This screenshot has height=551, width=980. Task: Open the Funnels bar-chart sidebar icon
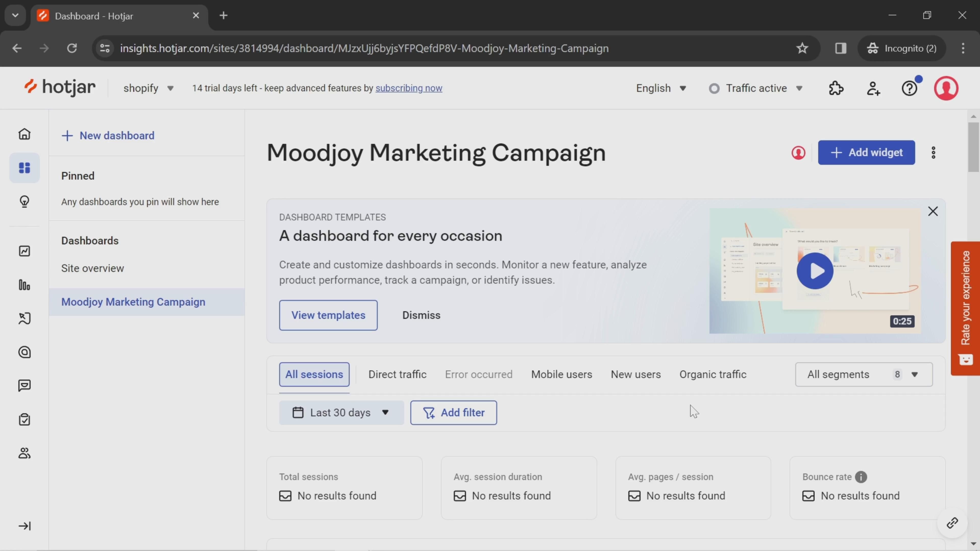(x=24, y=285)
